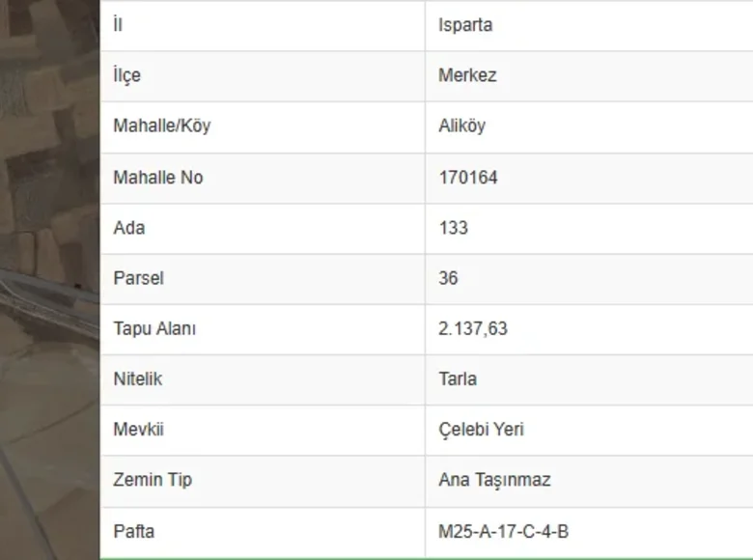Select the Mevkii label cell
The image size is (753, 560).
(x=138, y=430)
